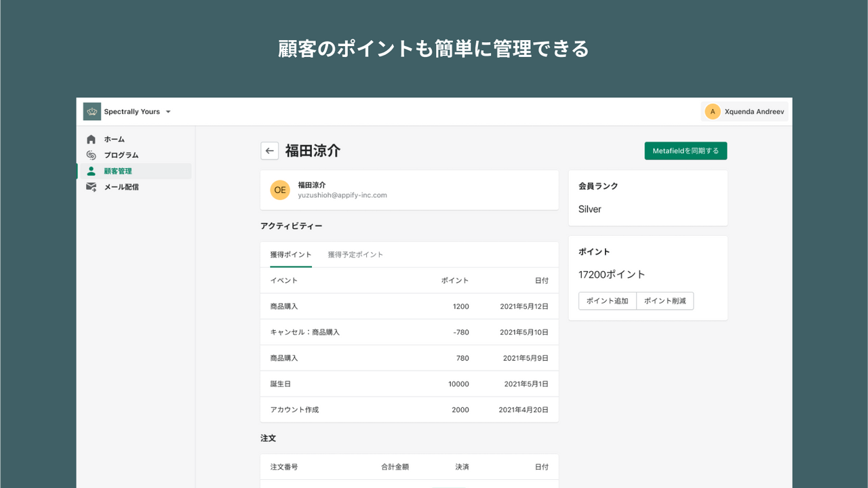The width and height of the screenshot is (868, 488).
Task: Click the orange A user avatar
Action: [713, 112]
